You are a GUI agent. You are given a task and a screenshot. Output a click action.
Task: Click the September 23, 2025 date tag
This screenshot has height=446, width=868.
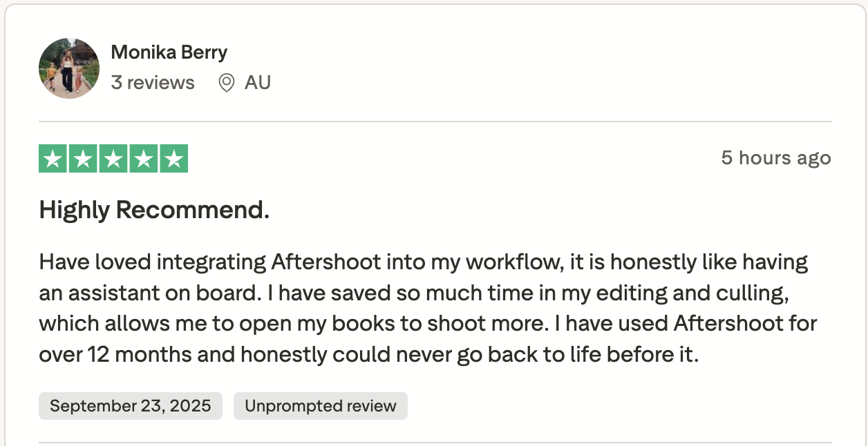(x=130, y=406)
